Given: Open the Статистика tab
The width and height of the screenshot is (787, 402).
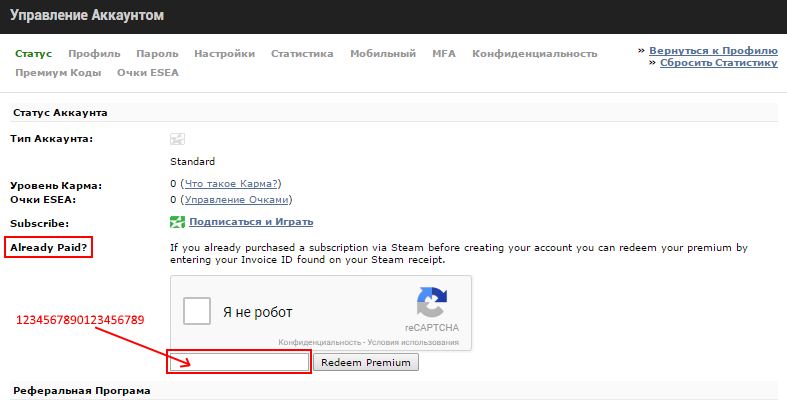Looking at the screenshot, I should click(x=302, y=54).
